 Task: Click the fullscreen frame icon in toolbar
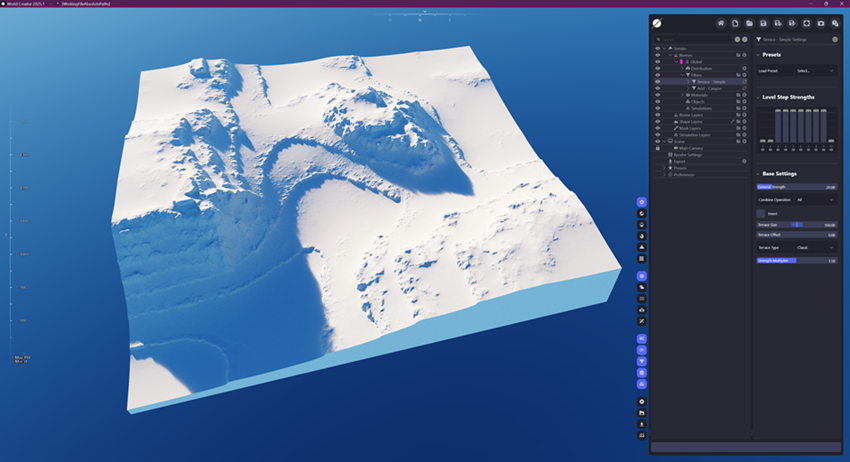[x=806, y=23]
